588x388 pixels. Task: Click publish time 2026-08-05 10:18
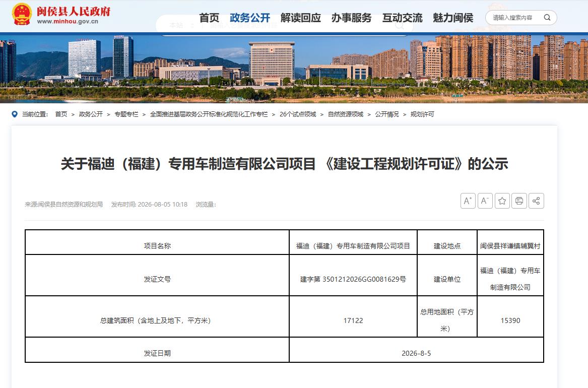click(149, 204)
